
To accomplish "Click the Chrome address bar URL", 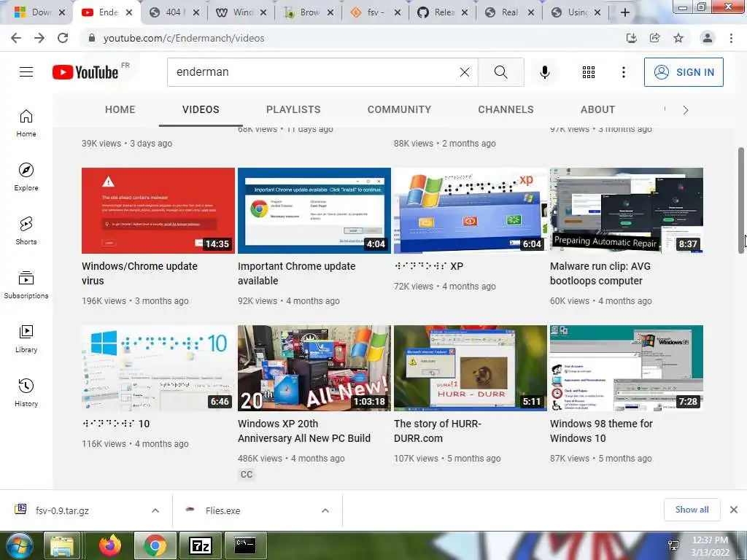I will click(x=184, y=38).
